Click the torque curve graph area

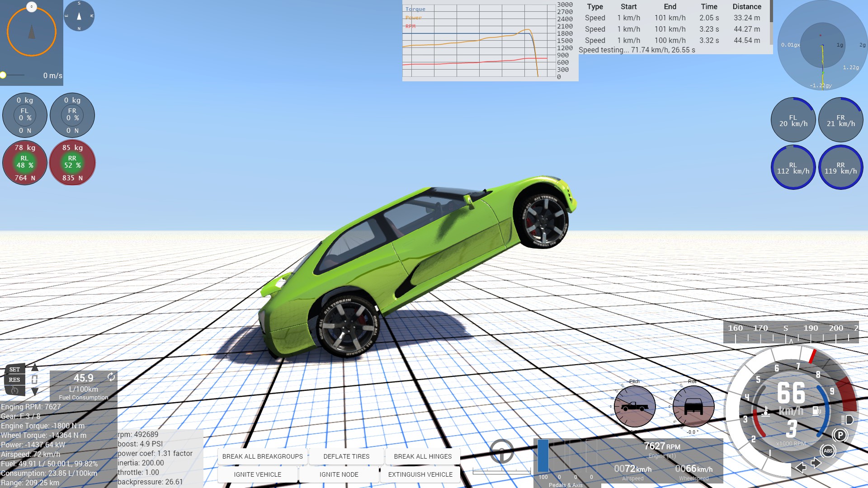[x=479, y=41]
